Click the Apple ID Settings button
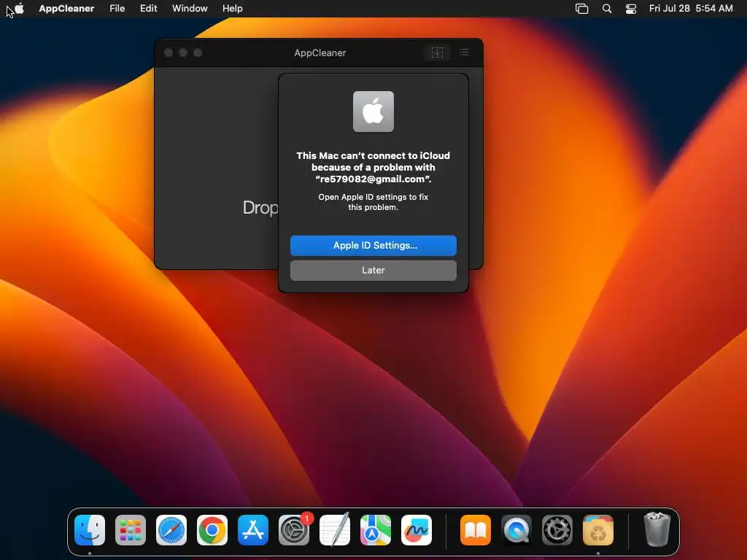The image size is (747, 560). (373, 245)
